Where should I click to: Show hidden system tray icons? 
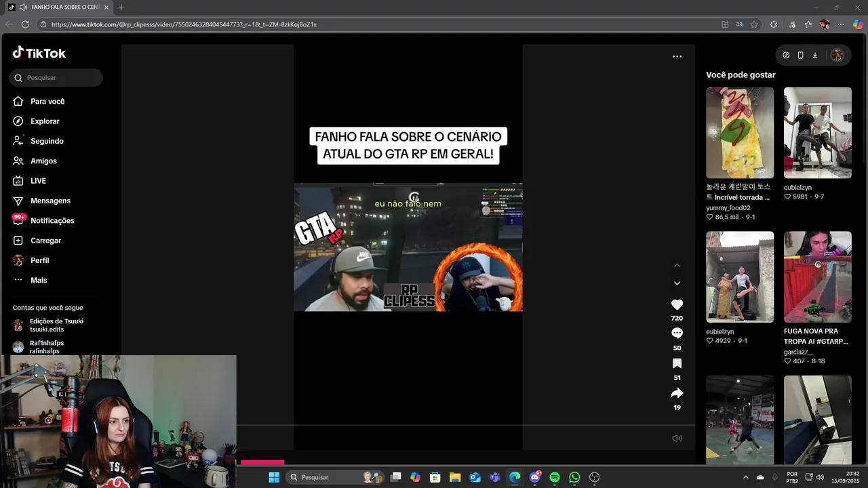click(746, 477)
